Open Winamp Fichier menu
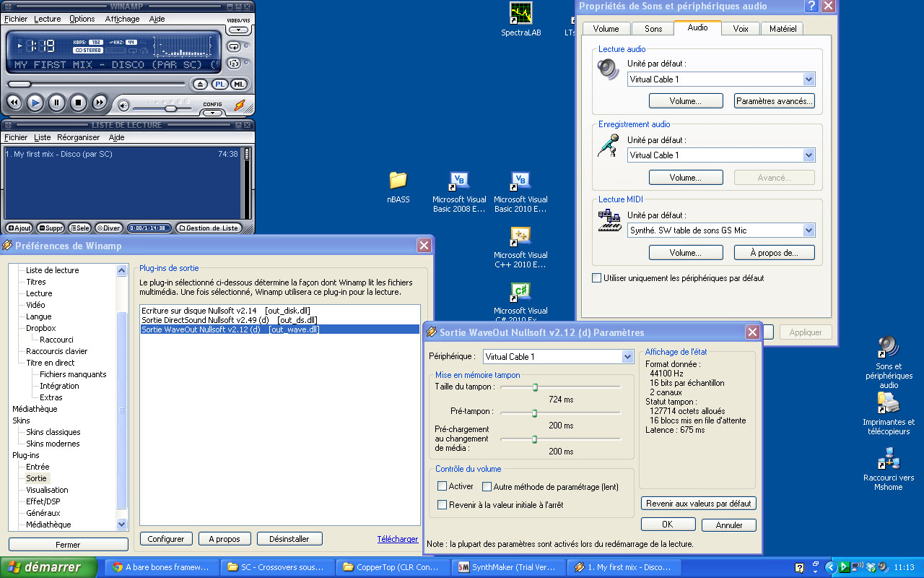Viewport: 924px width, 578px height. tap(16, 19)
